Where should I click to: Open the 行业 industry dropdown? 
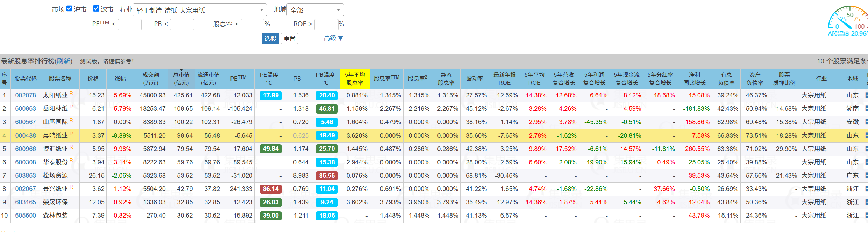[x=200, y=10]
